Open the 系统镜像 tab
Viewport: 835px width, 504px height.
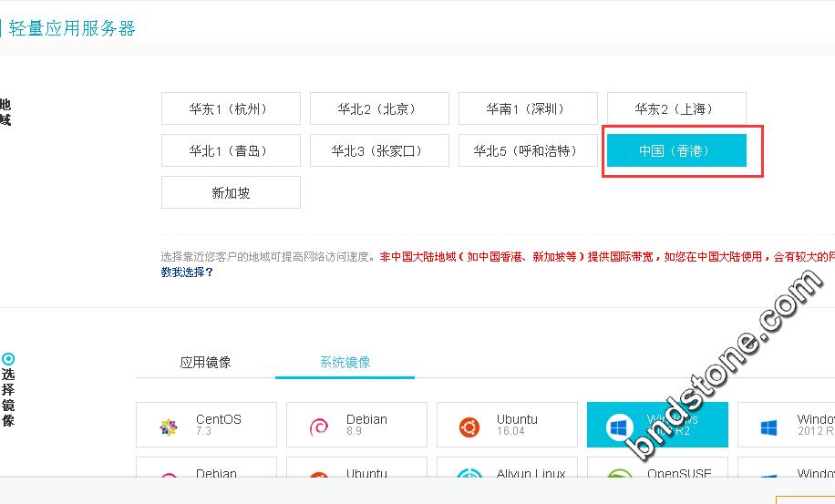click(x=345, y=363)
